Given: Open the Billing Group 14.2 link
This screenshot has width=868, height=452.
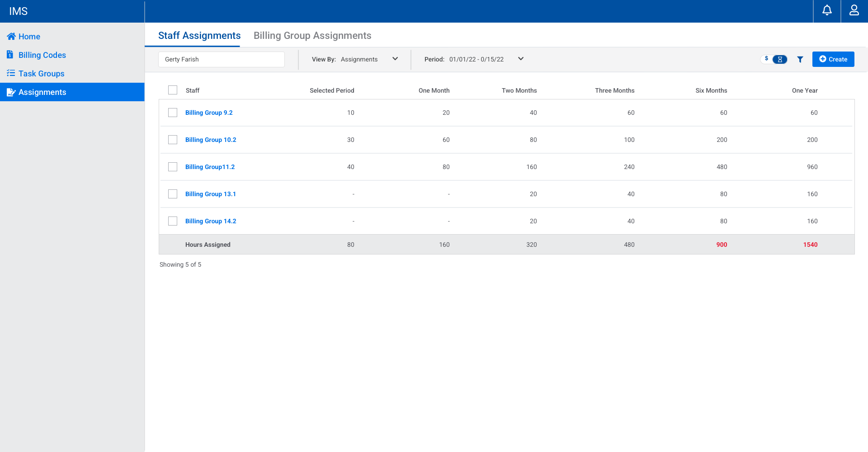Looking at the screenshot, I should pyautogui.click(x=211, y=221).
